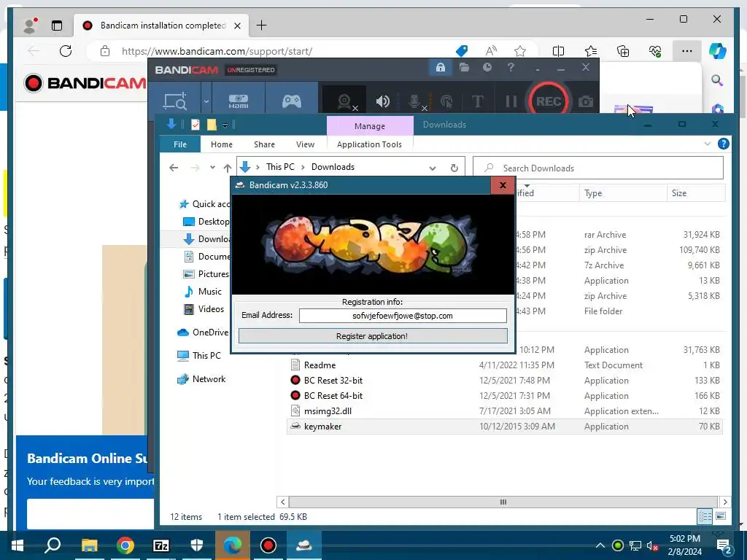This screenshot has width=747, height=560.
Task: Click Edge address bar URL
Action: 217,51
